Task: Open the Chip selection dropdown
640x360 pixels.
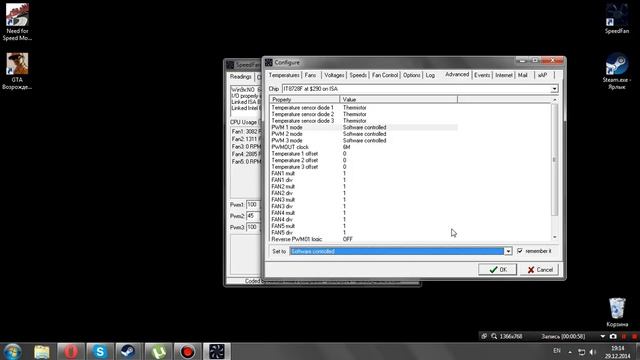Action: [x=554, y=89]
